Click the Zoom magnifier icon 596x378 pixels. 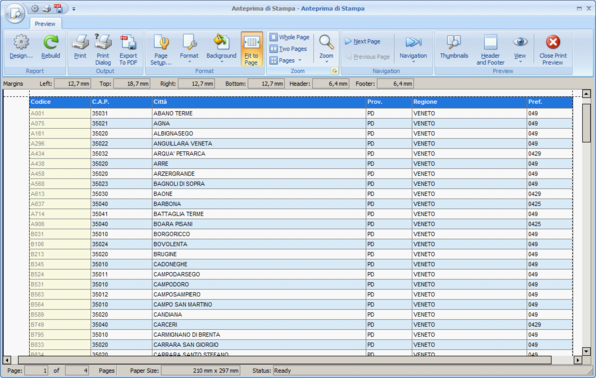tap(326, 43)
